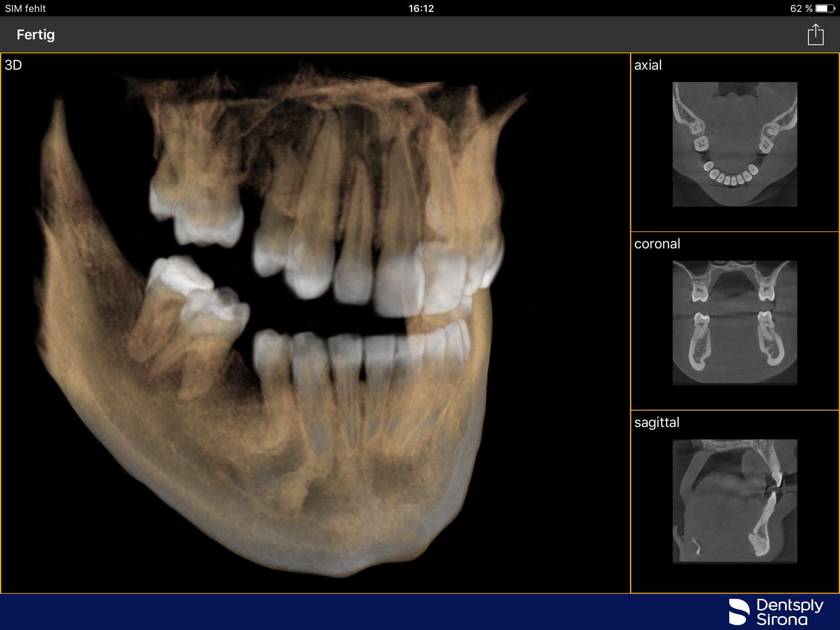
Task: Tap the battery indicator in status bar
Action: (825, 8)
